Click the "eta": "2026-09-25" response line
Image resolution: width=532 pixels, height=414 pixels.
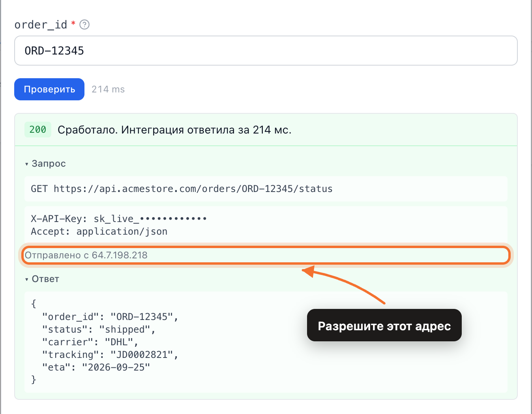point(96,367)
